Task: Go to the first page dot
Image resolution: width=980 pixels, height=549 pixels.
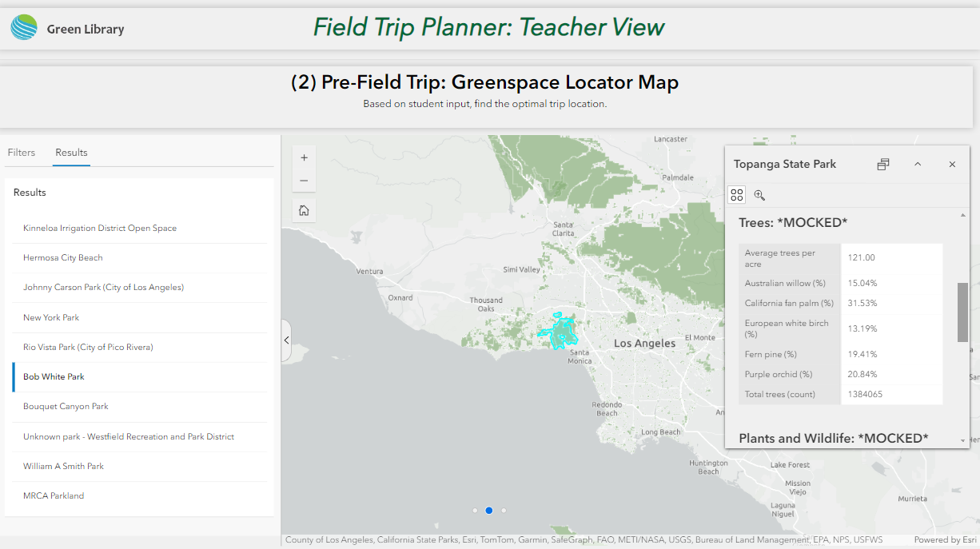Action: coord(475,510)
